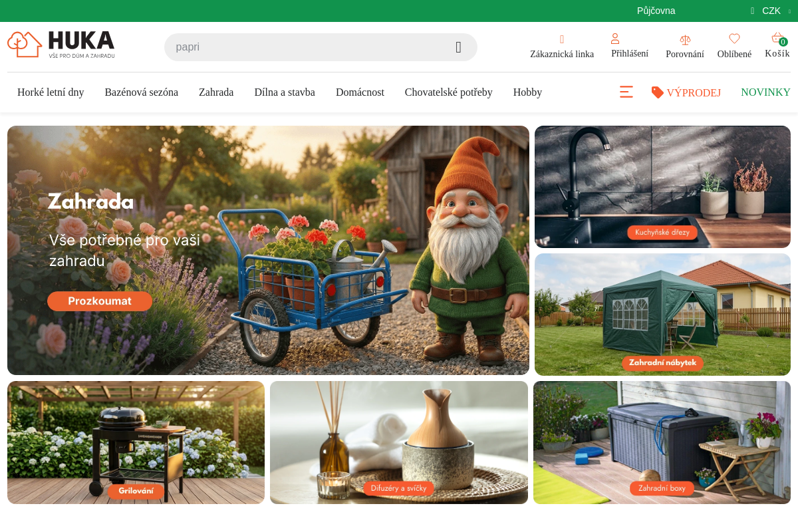Open Porovnání comparison scales icon
The width and height of the screenshot is (798, 532).
(685, 40)
